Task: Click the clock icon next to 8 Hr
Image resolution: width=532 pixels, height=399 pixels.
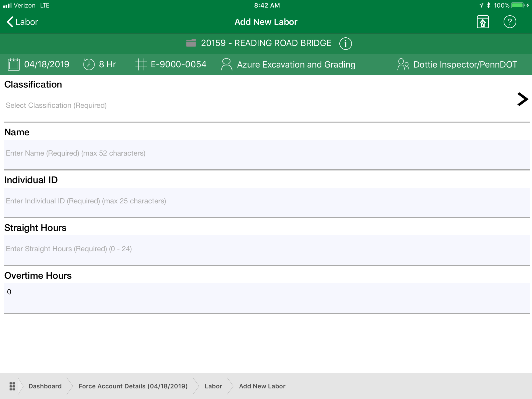Action: coord(89,64)
